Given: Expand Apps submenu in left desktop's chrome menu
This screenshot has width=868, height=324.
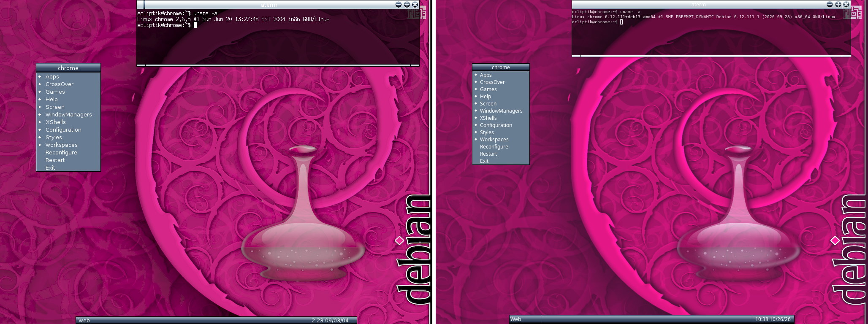Looking at the screenshot, I should click(68, 76).
